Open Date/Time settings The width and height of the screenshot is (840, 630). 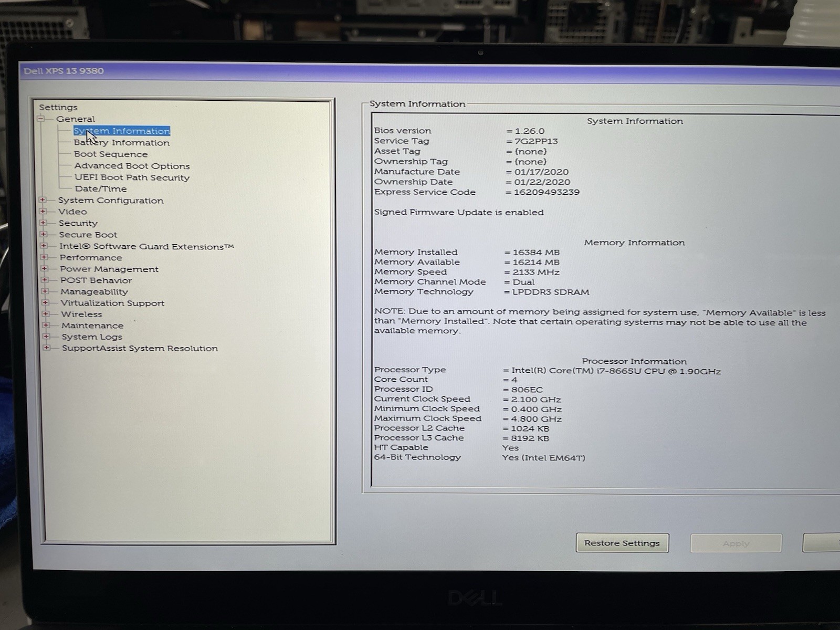(101, 188)
